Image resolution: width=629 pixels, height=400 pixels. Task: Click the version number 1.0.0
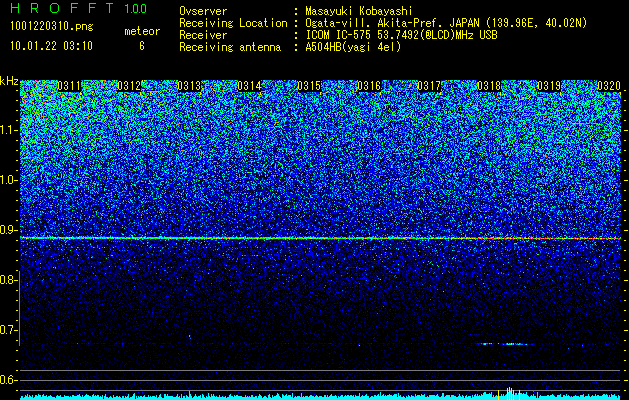click(x=135, y=8)
